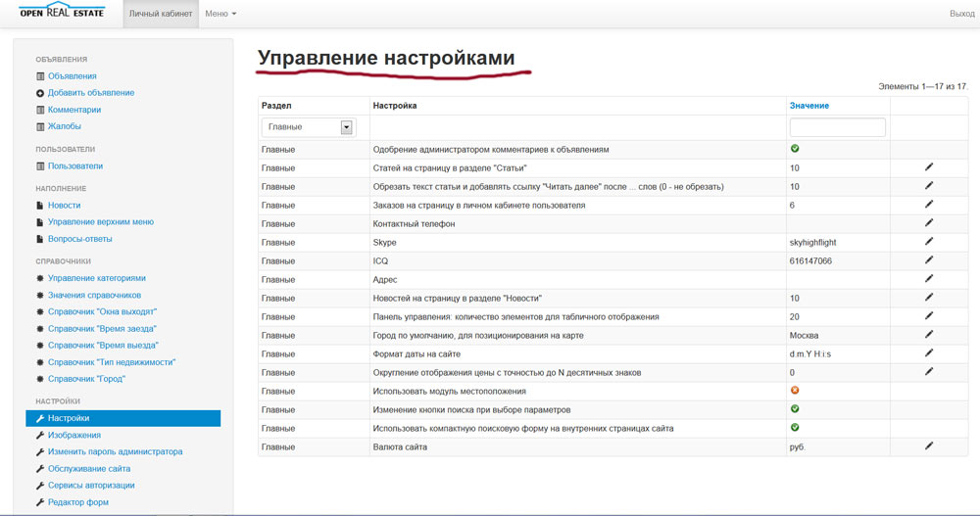
Task: Switch to Личный кабинет tab
Action: coord(162,14)
